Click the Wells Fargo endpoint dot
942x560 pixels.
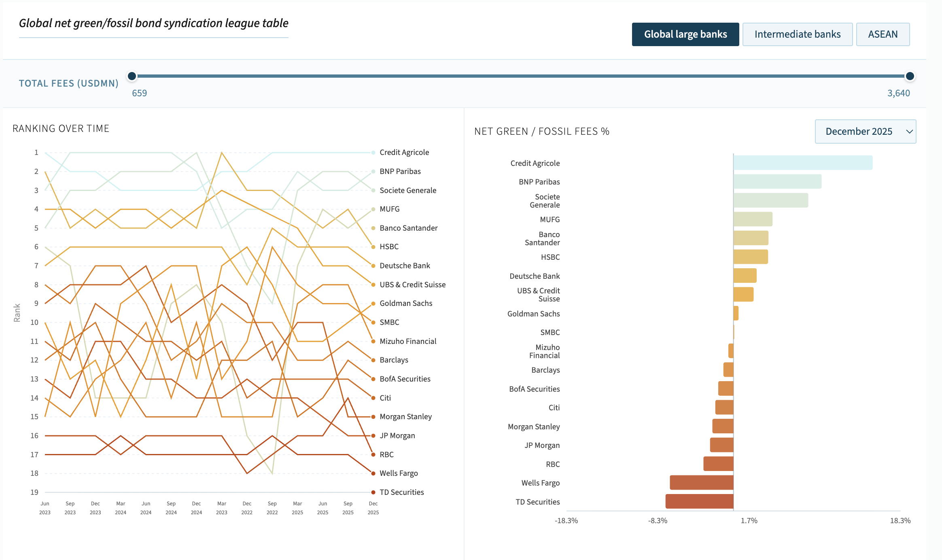pos(373,473)
